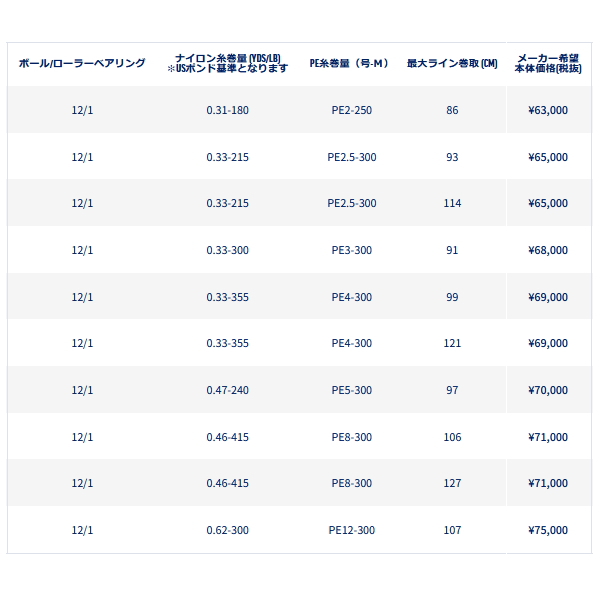Click the 0.47-240 nylon capacity cell

coord(228,390)
